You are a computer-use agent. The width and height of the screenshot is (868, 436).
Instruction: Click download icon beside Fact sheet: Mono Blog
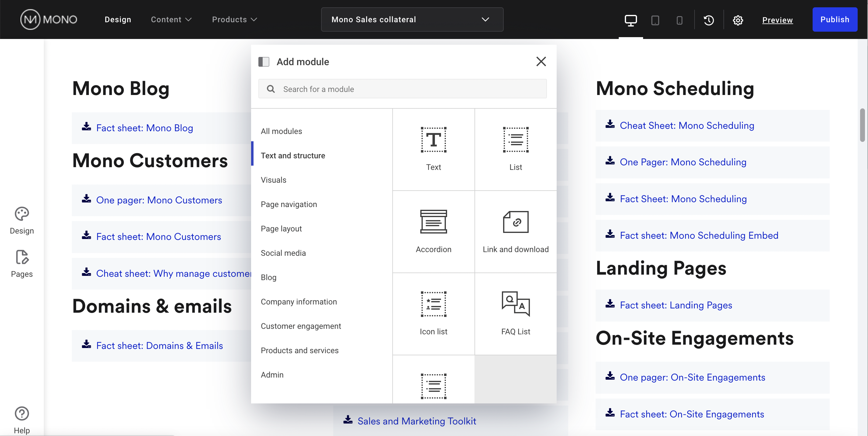(x=87, y=126)
